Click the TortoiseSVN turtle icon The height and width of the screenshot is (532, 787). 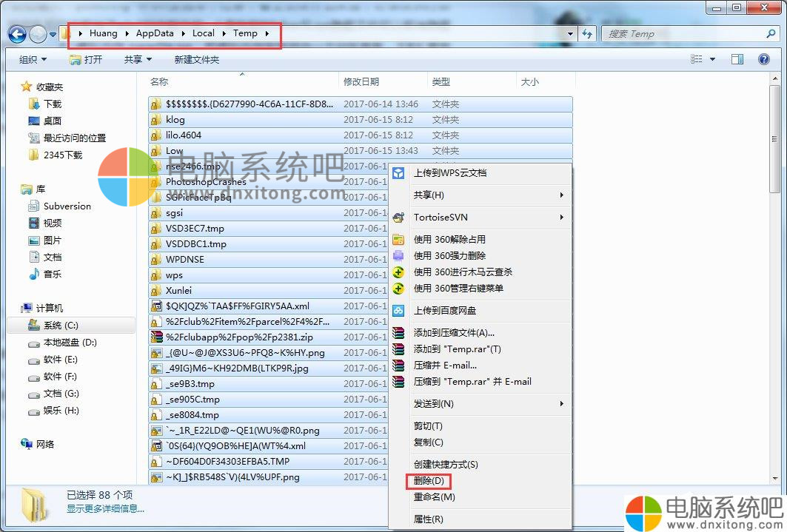coord(398,218)
